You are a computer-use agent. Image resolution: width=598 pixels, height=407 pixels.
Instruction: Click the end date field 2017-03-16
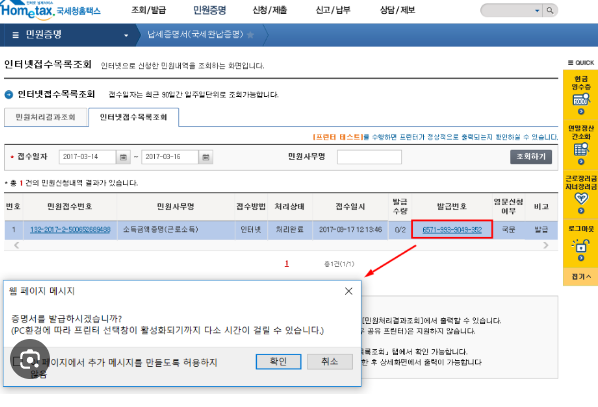pyautogui.click(x=170, y=157)
